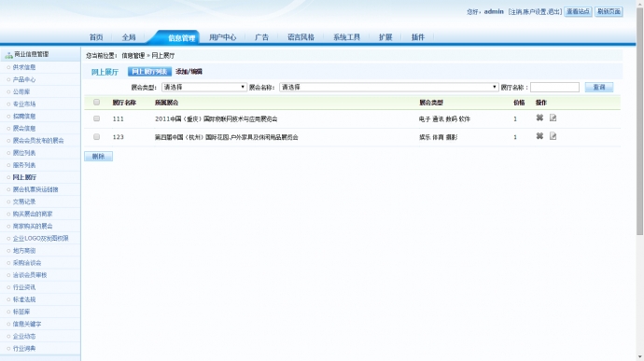Open 标签库 in the sidebar
Image resolution: width=644 pixels, height=361 pixels.
21,312
